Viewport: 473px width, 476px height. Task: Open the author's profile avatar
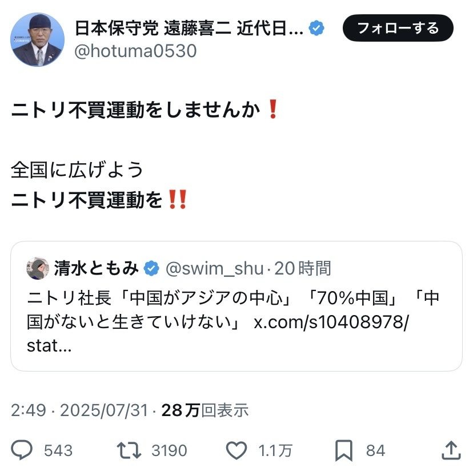pos(38,40)
